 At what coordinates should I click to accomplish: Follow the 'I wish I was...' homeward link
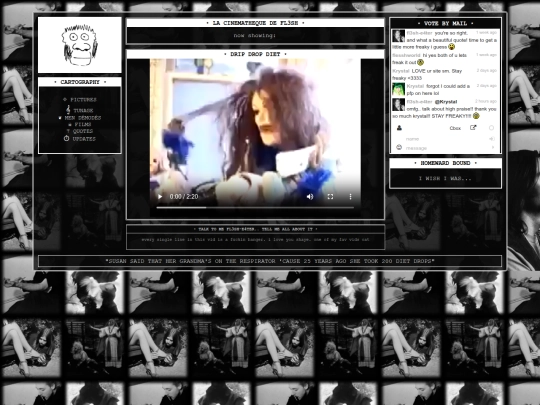point(445,178)
